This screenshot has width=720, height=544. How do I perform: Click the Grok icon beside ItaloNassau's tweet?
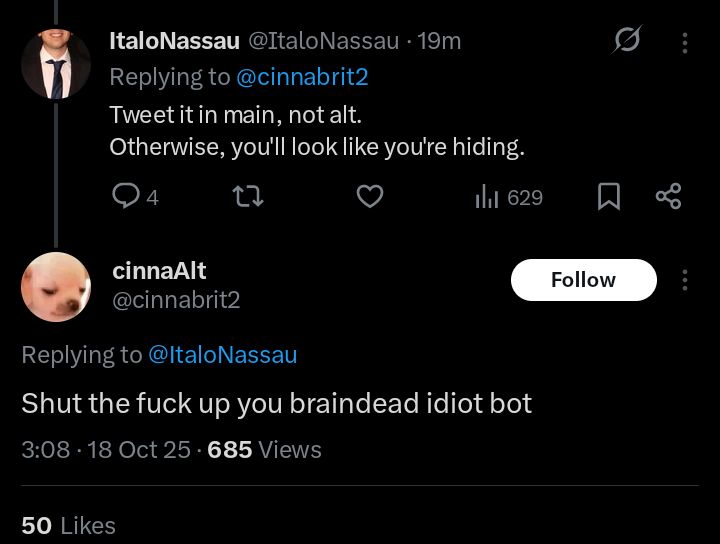coord(626,41)
